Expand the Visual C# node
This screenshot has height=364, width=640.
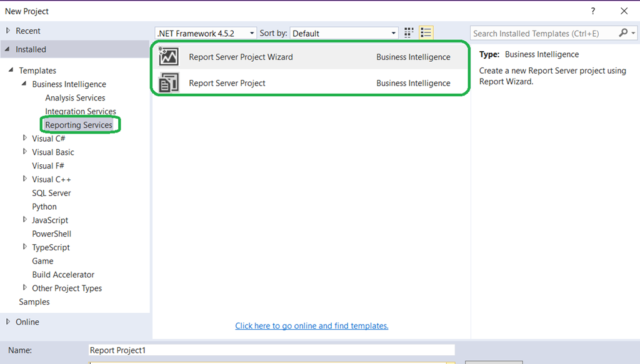click(25, 139)
